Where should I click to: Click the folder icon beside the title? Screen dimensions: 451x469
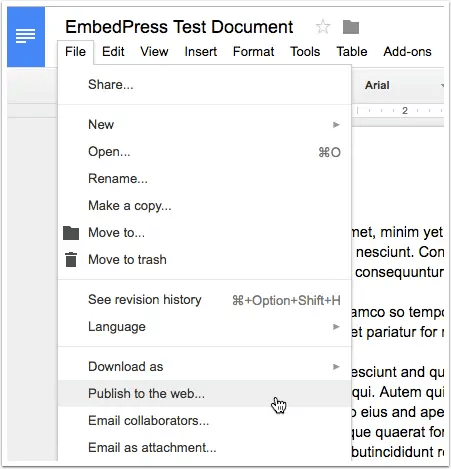coord(351,27)
